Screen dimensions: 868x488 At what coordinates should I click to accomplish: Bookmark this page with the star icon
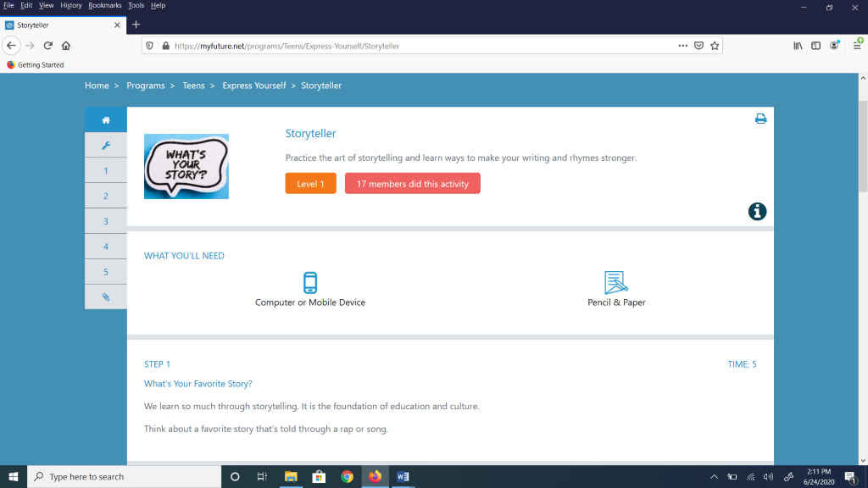click(715, 46)
